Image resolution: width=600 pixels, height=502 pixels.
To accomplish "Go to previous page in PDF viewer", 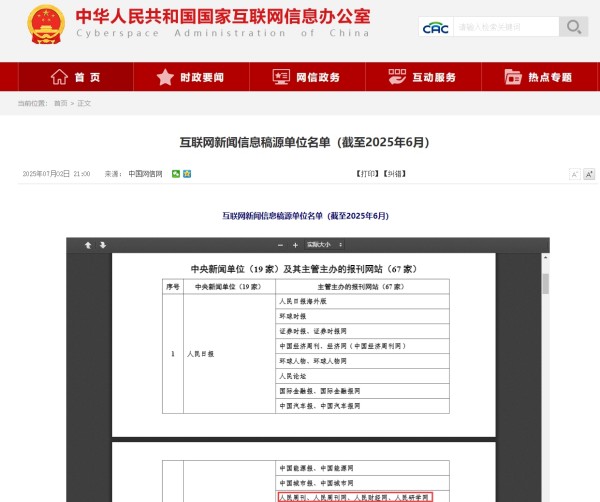I will [88, 245].
